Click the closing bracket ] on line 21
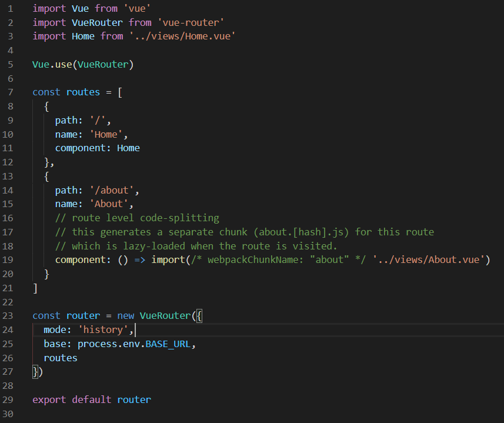 point(35,288)
